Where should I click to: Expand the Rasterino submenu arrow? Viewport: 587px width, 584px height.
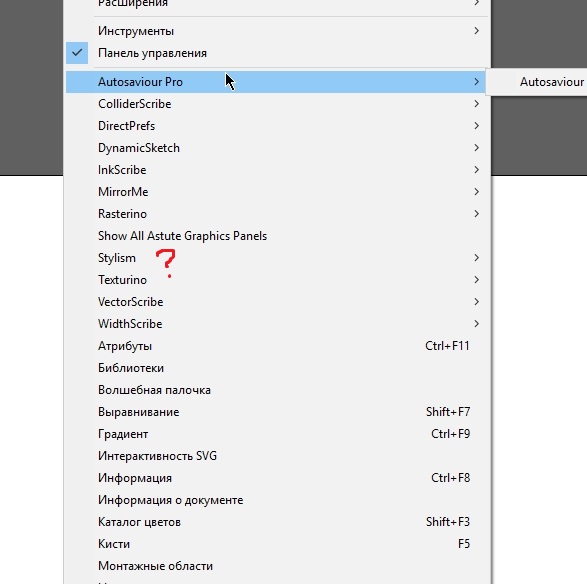point(476,214)
